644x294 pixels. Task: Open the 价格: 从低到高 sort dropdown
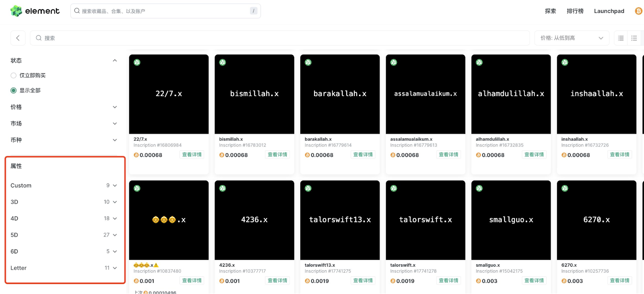click(572, 38)
